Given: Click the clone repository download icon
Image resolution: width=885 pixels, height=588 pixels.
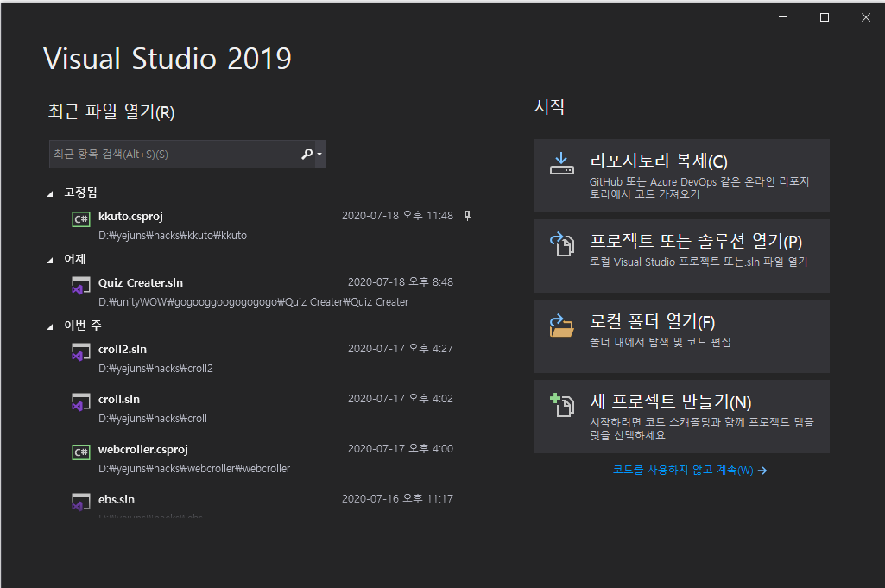Looking at the screenshot, I should [561, 163].
